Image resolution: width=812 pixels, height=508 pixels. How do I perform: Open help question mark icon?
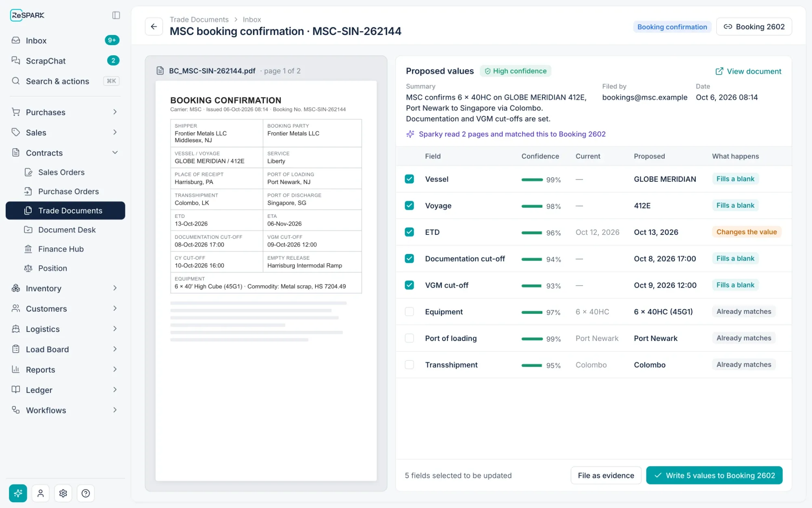click(x=86, y=493)
